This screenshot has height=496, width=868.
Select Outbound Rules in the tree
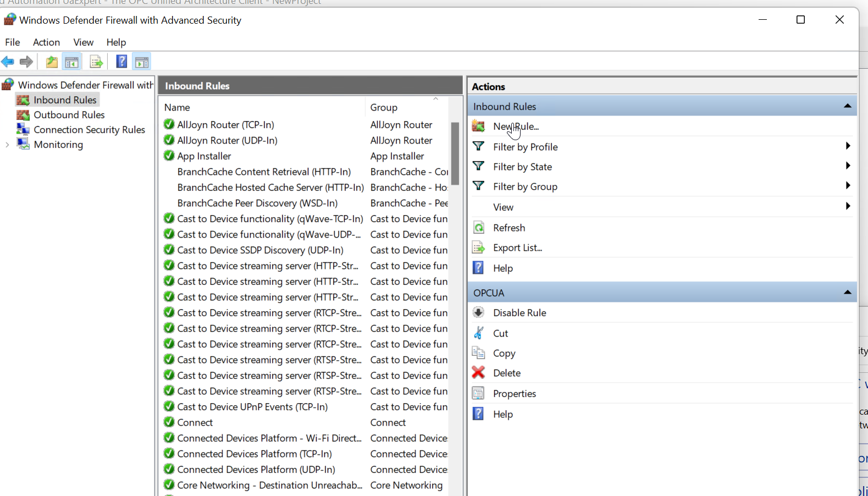[x=69, y=115]
